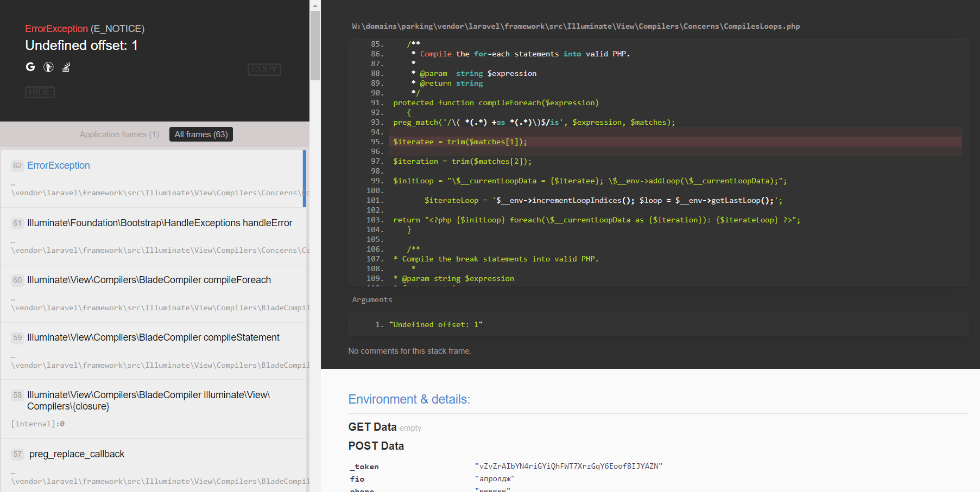The height and width of the screenshot is (492, 980).
Task: Click the fio key in POST data
Action: 357,479
